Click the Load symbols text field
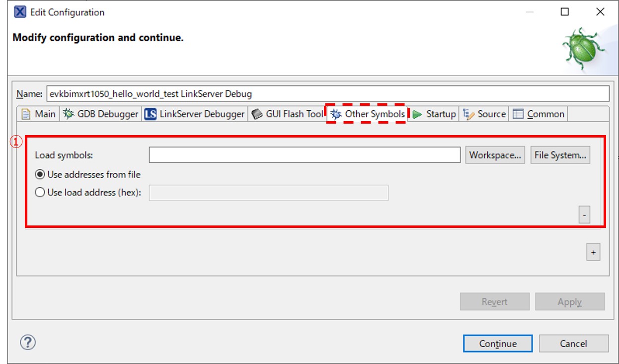Viewport: 619px width, 364px height. 305,155
